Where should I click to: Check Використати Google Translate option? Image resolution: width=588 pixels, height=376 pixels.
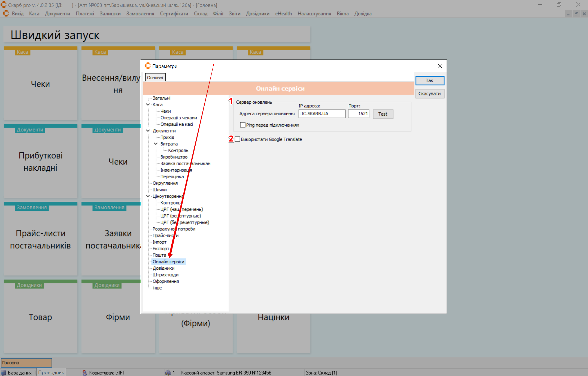coord(237,139)
